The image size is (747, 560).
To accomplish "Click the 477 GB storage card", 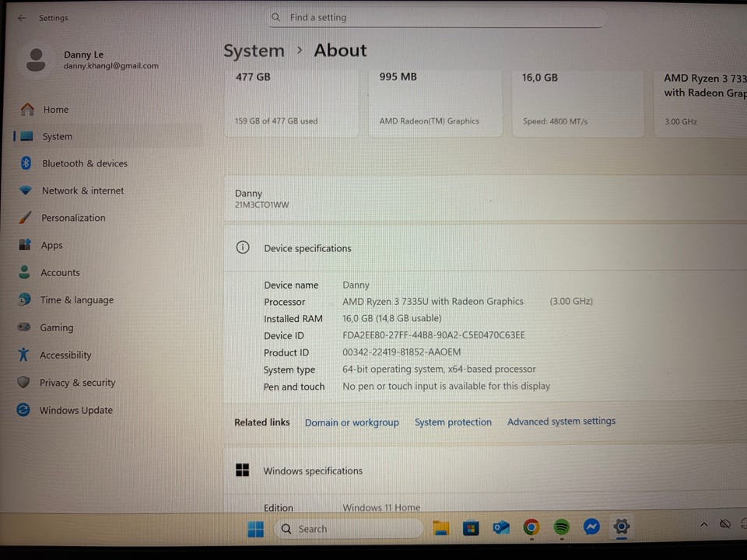I will [x=292, y=103].
